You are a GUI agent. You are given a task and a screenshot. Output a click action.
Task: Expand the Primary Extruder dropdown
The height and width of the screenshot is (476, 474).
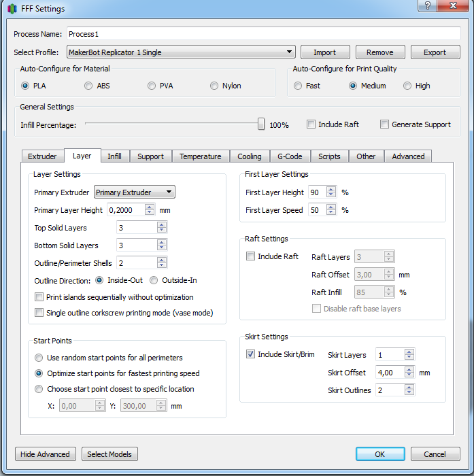pos(134,192)
